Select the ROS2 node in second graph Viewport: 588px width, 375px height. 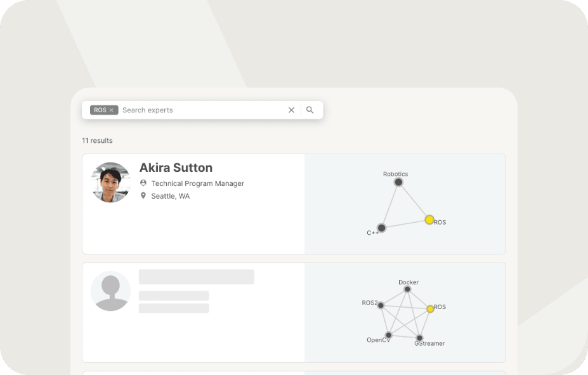click(x=381, y=305)
